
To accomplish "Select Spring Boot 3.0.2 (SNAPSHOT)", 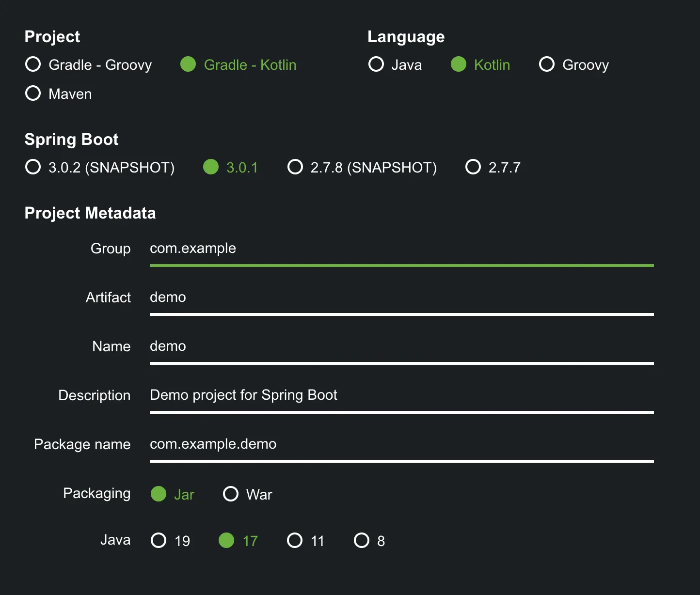I will [33, 167].
